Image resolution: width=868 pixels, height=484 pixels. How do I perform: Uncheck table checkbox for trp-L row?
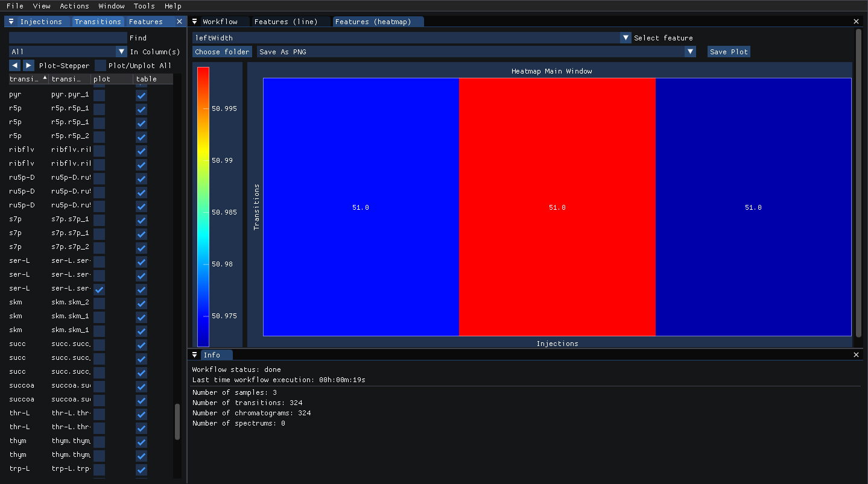141,470
